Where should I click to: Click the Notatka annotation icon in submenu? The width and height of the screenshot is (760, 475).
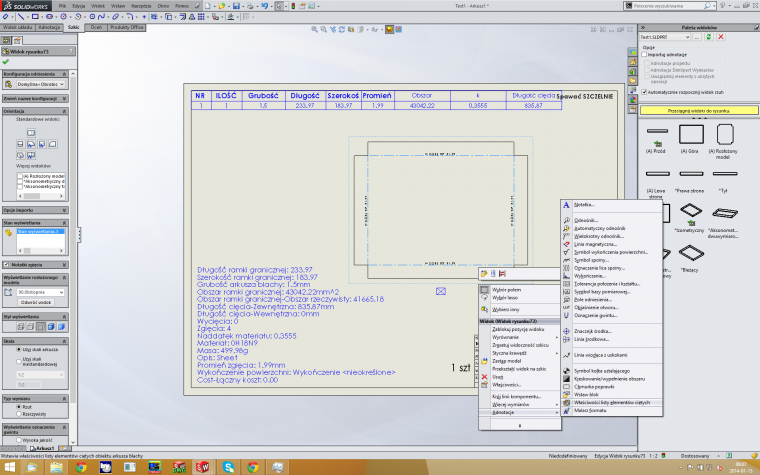tap(567, 204)
